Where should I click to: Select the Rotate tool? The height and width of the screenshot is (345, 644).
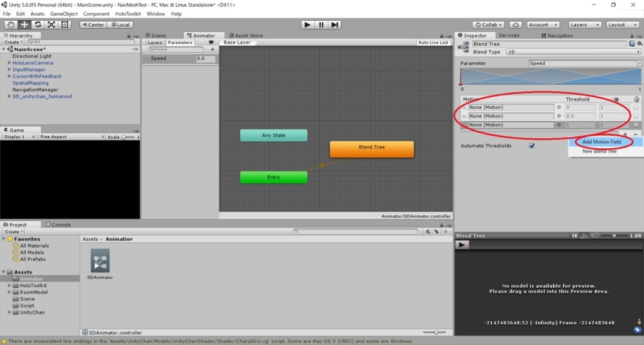point(38,25)
